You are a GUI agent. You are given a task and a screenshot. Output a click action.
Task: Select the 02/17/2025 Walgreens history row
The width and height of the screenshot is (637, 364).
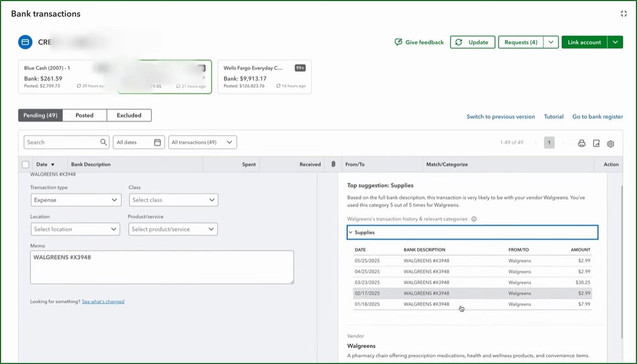tap(473, 293)
